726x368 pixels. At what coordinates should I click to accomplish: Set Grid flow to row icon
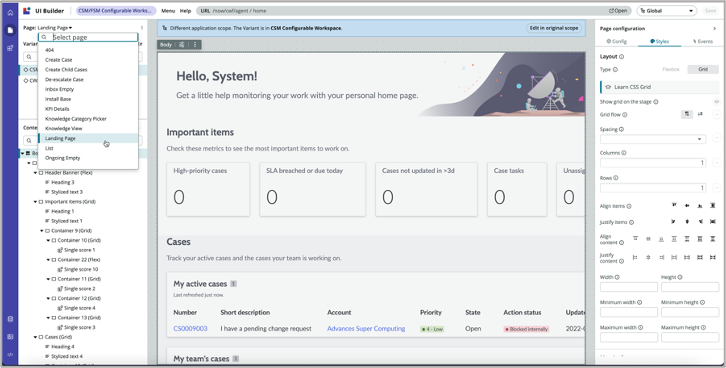(x=687, y=114)
